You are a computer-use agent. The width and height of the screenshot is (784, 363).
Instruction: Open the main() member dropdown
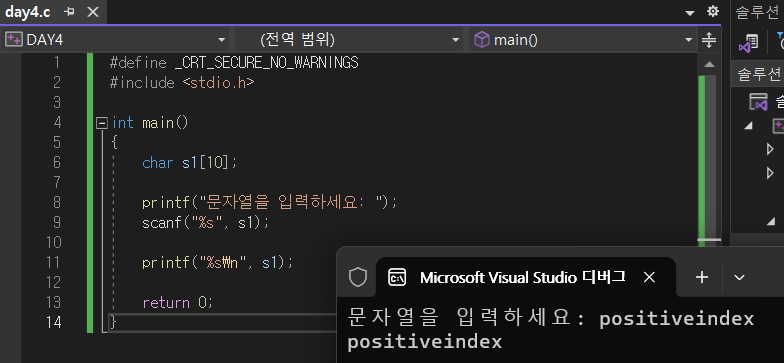click(583, 40)
